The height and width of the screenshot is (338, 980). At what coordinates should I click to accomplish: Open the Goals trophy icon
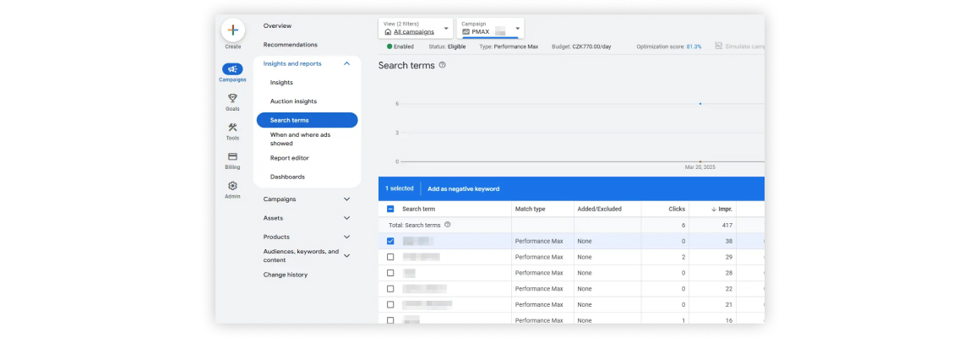[x=232, y=98]
